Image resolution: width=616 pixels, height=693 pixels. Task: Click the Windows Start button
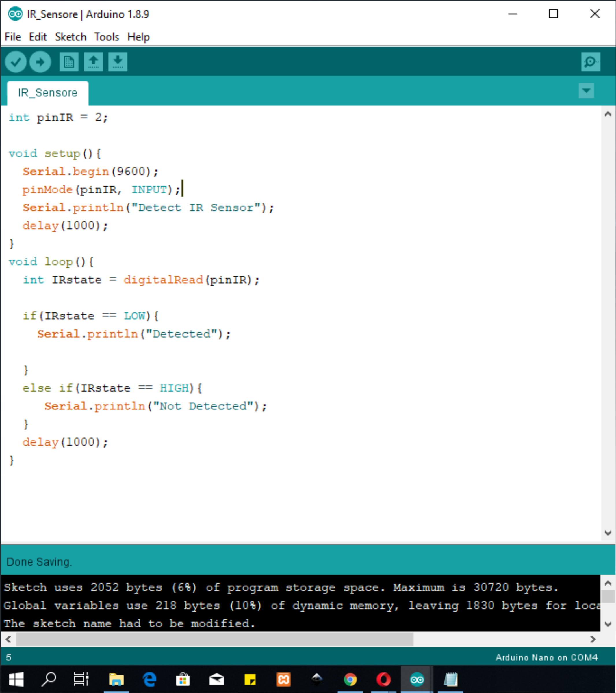click(x=16, y=679)
